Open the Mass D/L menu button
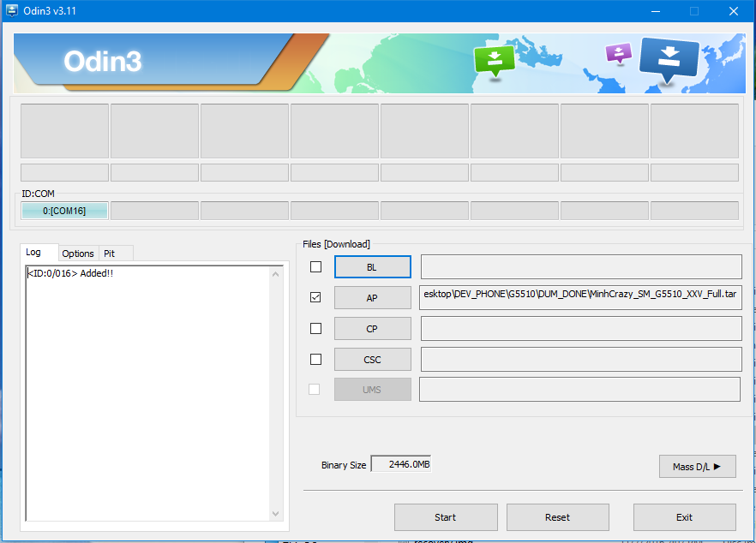 point(697,467)
